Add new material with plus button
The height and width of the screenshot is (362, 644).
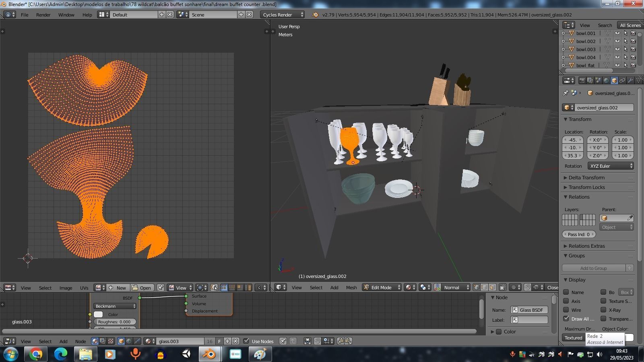(227, 341)
